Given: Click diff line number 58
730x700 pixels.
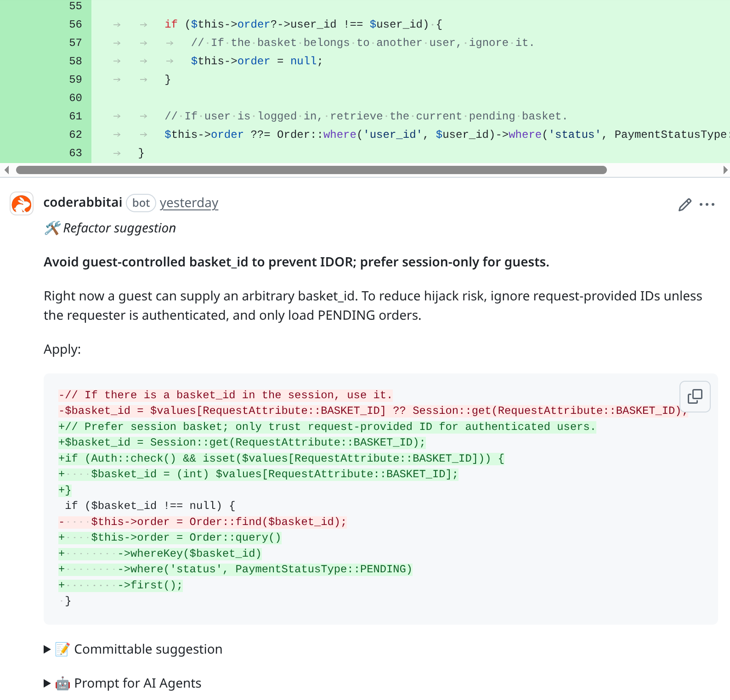Looking at the screenshot, I should [x=75, y=61].
